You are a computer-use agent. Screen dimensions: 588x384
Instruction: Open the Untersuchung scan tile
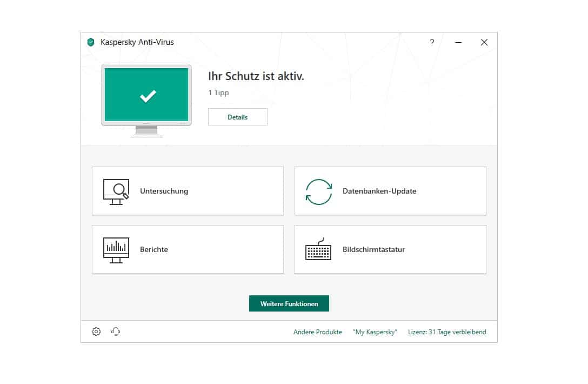188,191
